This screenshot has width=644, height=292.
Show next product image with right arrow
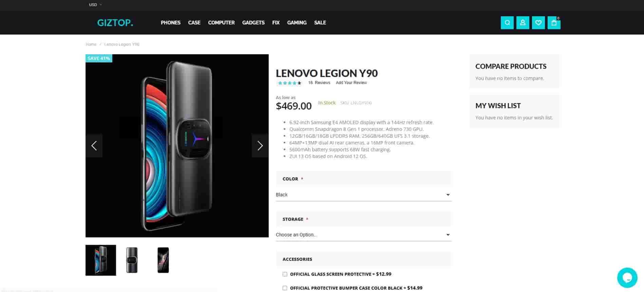pos(260,145)
